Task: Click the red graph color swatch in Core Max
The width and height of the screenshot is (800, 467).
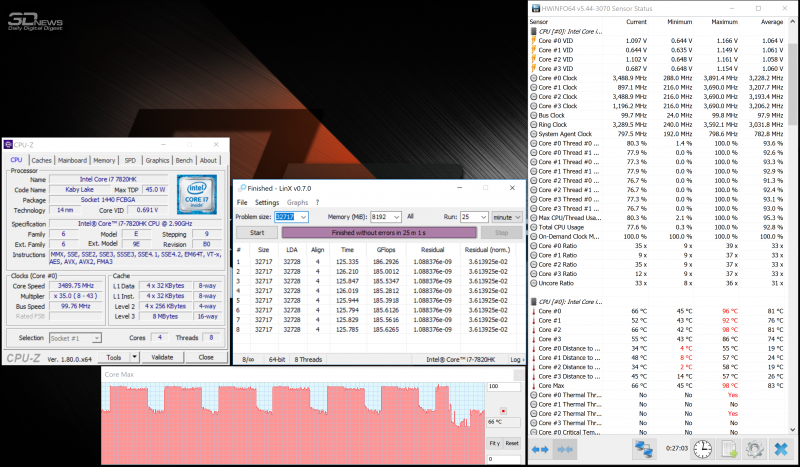Action: pyautogui.click(x=503, y=411)
